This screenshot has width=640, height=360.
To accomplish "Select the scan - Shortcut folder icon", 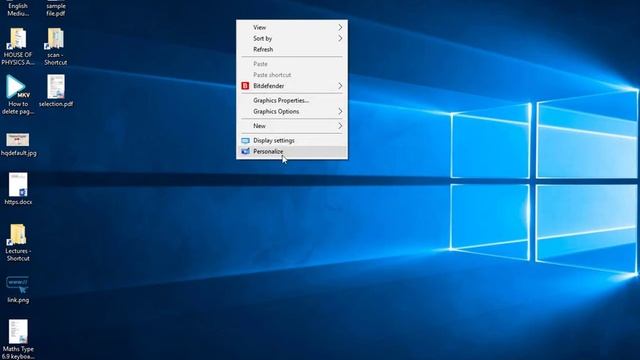I will [55, 39].
